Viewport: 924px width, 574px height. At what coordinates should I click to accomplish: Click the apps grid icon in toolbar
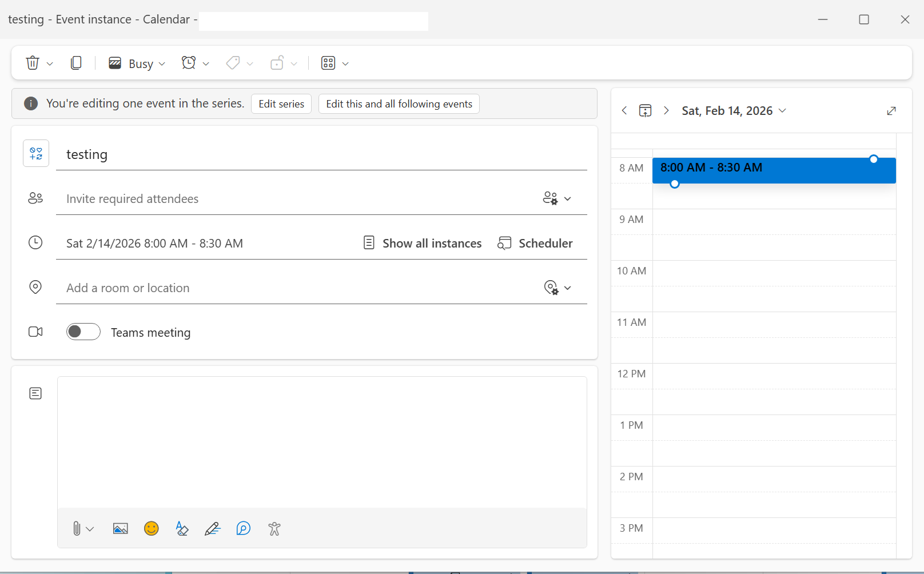coord(328,63)
